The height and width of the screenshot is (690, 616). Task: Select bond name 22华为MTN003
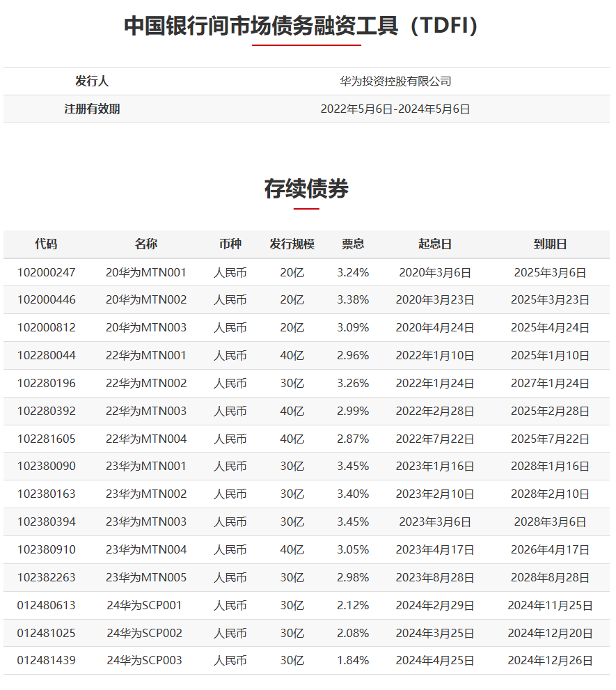coord(146,411)
